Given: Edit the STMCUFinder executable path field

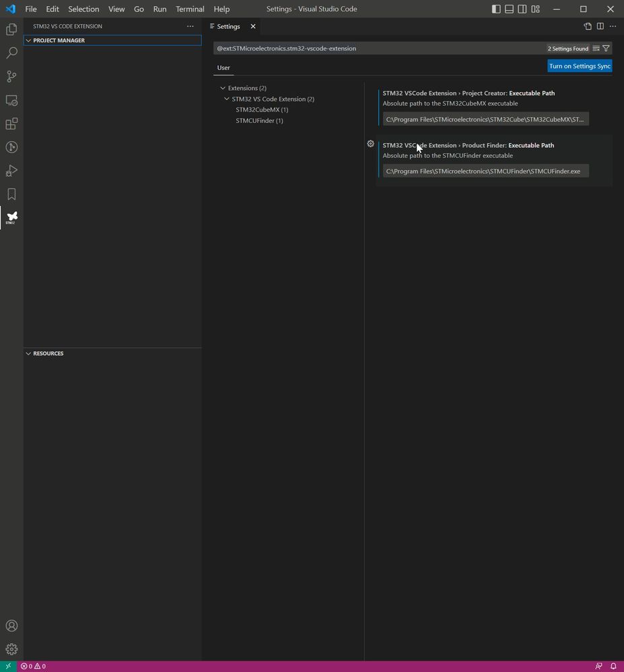Looking at the screenshot, I should [486, 171].
